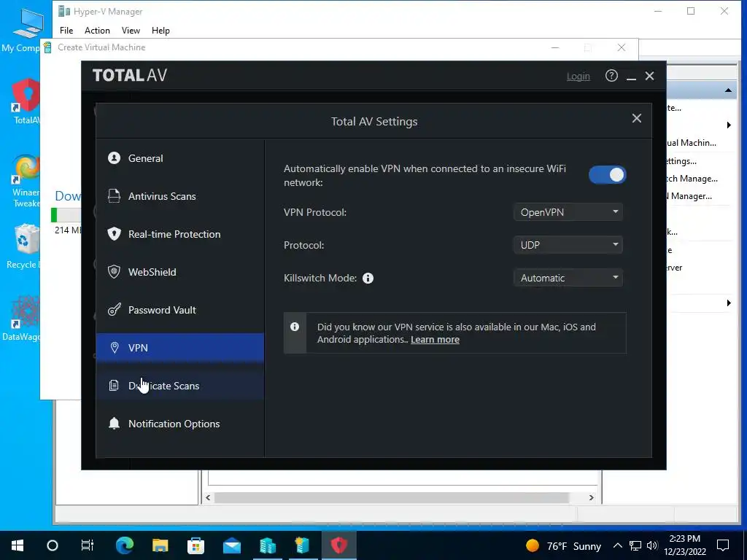Switch to Create Virtual Machine taskbar icon
Image resolution: width=747 pixels, height=560 pixels.
click(x=303, y=545)
